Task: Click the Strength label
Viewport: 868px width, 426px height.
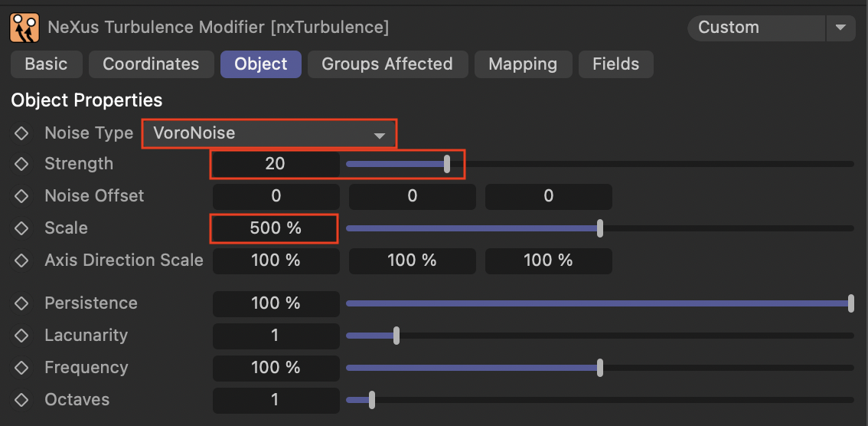Action: point(79,164)
